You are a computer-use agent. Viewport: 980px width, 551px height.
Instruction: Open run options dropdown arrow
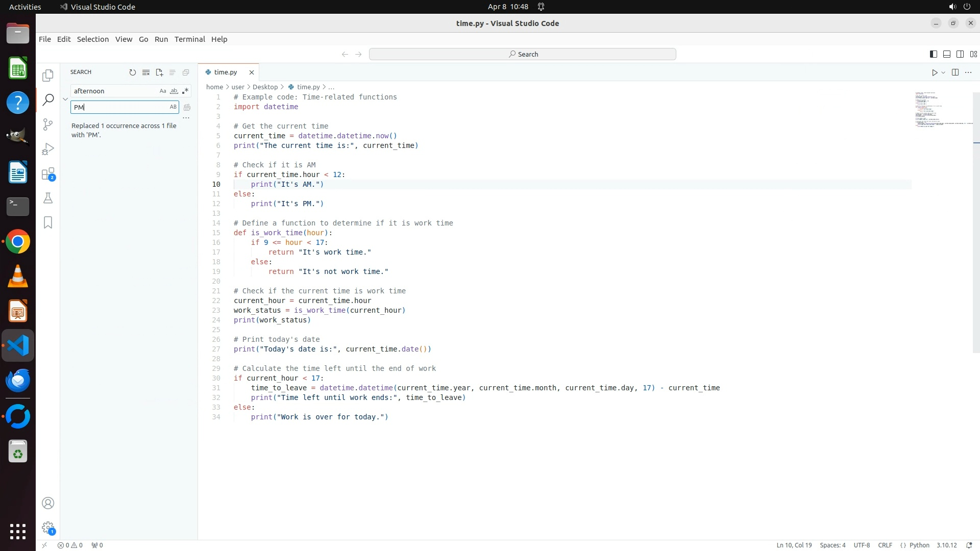943,72
